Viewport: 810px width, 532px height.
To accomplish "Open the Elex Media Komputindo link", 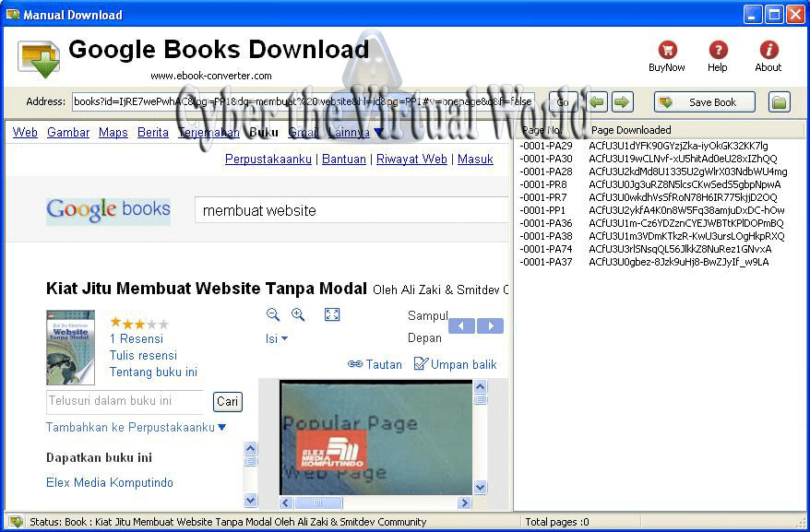I will pyautogui.click(x=110, y=482).
